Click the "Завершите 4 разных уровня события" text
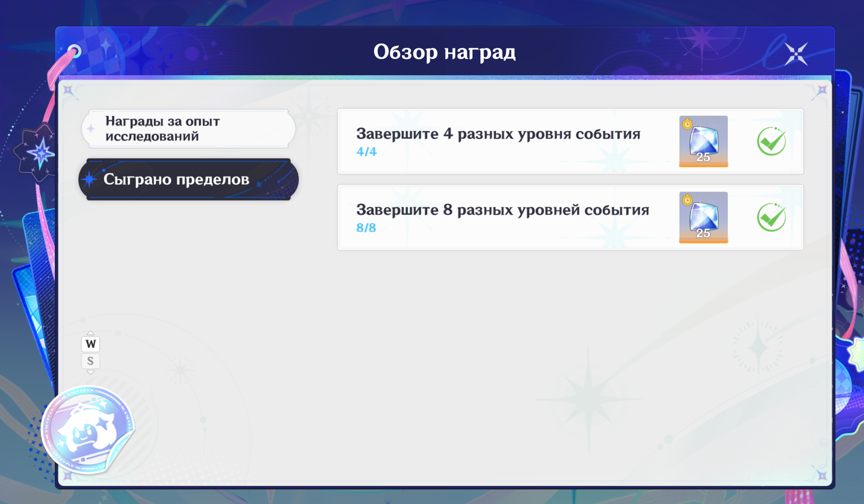The image size is (864, 504). tap(498, 134)
